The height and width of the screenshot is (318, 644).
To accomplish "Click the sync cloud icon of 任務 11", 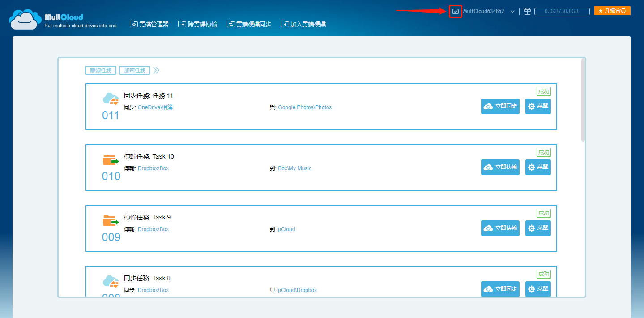I will 111,99.
